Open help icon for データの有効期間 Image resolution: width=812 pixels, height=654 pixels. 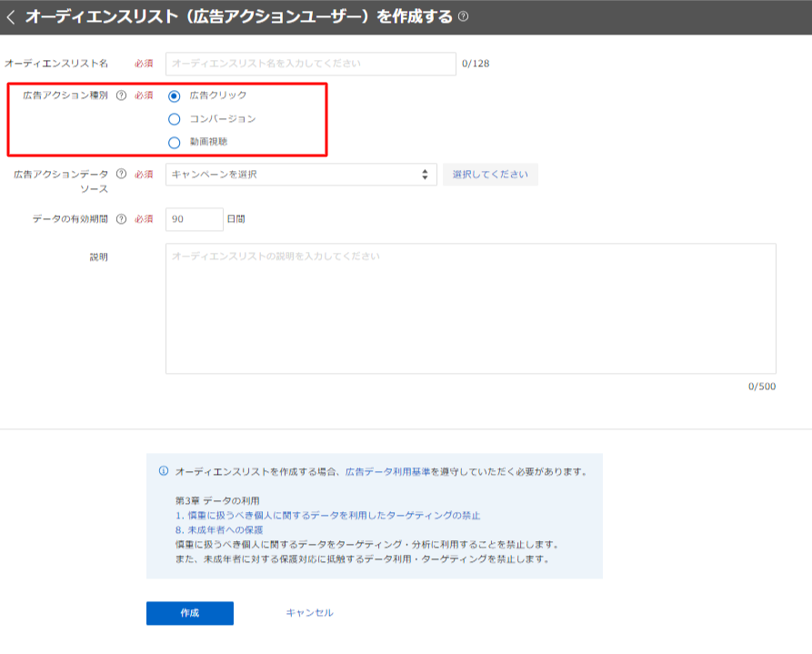[121, 219]
